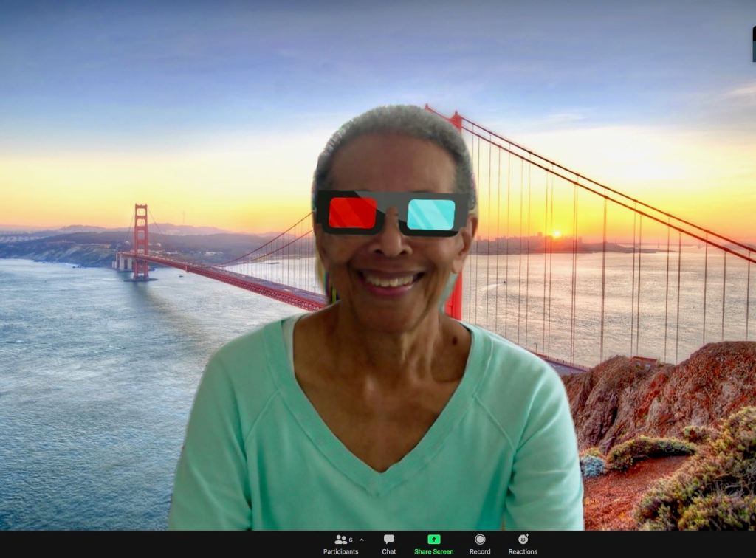Click the Chat text label
This screenshot has height=558, width=756.
coord(389,551)
